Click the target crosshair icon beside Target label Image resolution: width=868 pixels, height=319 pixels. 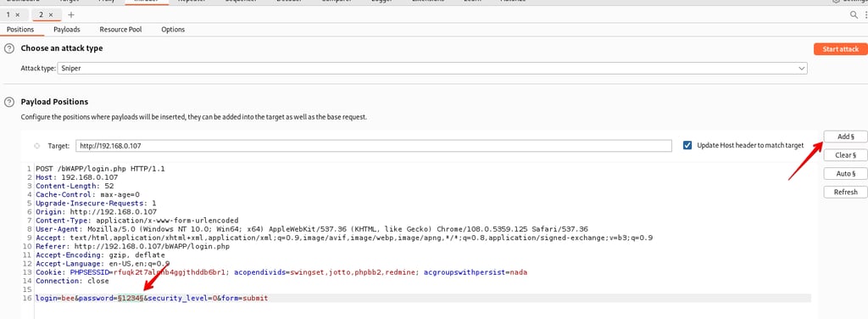(x=37, y=146)
